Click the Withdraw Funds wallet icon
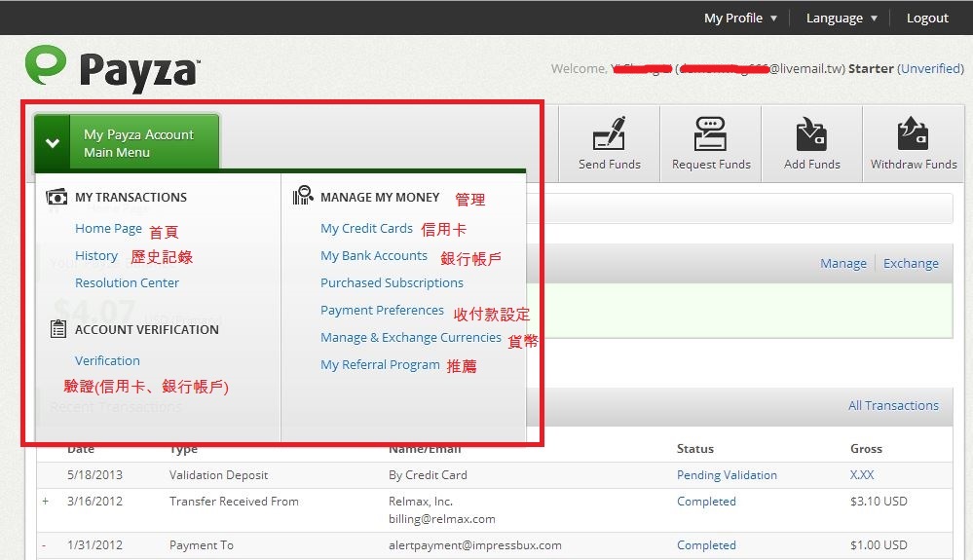Screen dimensions: 973x560 [913, 133]
